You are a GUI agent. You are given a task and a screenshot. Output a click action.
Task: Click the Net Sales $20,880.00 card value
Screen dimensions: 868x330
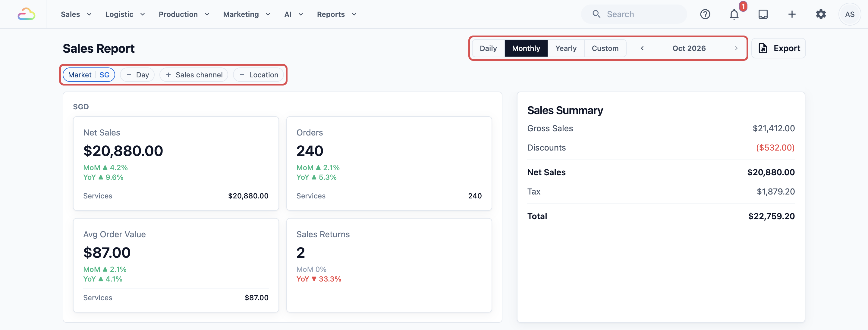(123, 151)
